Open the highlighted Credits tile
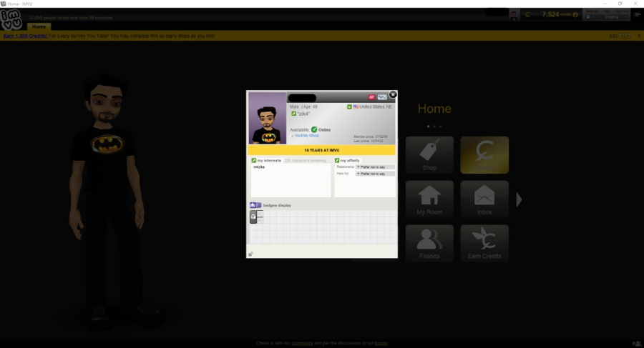The image size is (644, 348). tap(484, 155)
